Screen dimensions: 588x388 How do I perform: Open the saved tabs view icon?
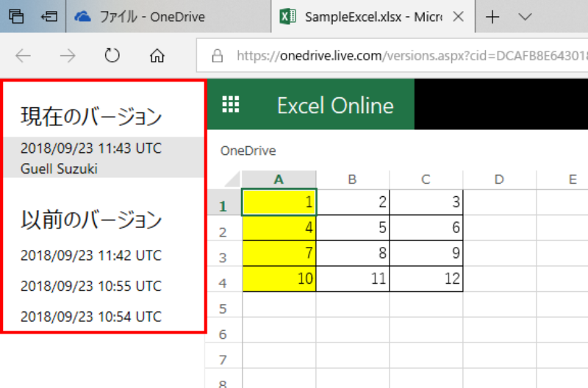[x=16, y=17]
